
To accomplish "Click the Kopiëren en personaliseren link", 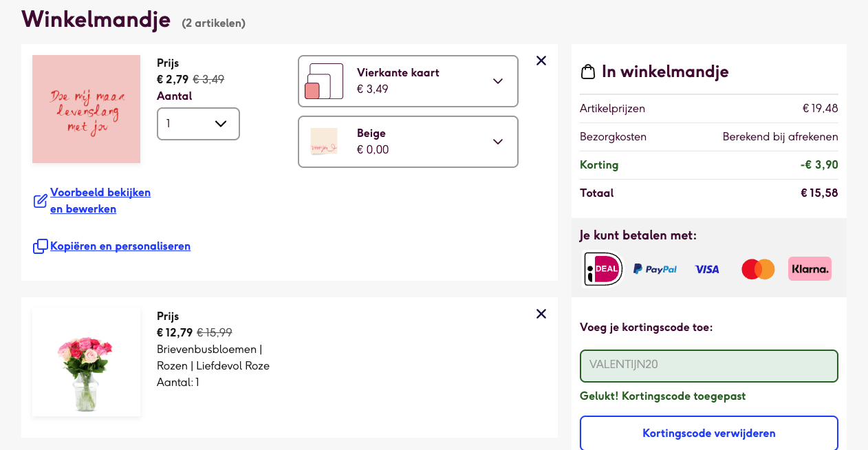I will 120,246.
